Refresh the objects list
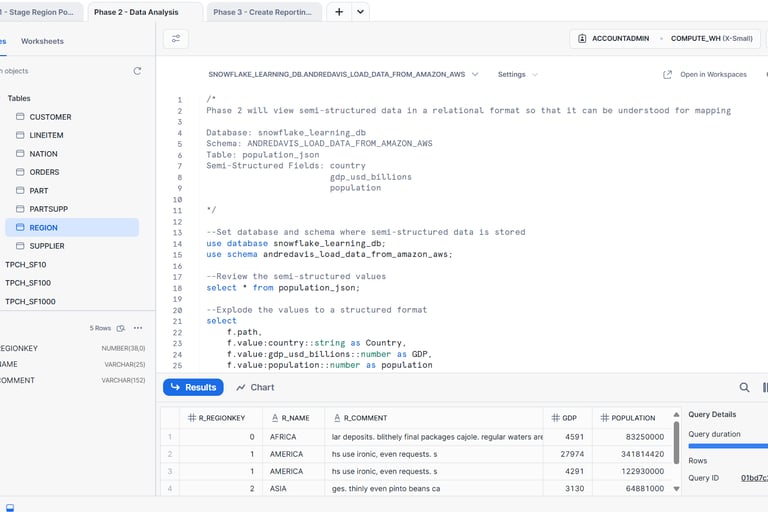The width and height of the screenshot is (768, 512). (137, 71)
